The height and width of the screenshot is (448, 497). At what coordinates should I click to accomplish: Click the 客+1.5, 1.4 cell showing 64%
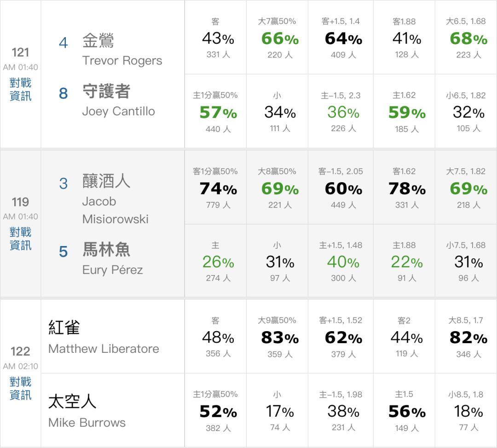click(343, 38)
